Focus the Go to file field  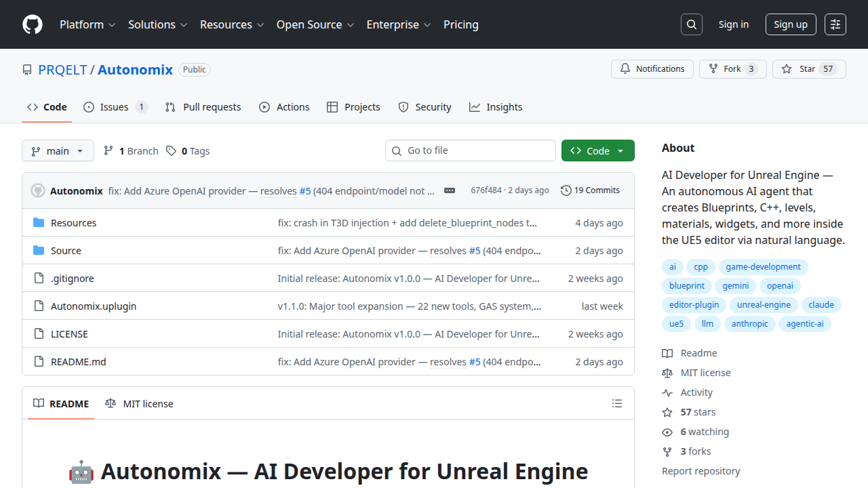471,150
